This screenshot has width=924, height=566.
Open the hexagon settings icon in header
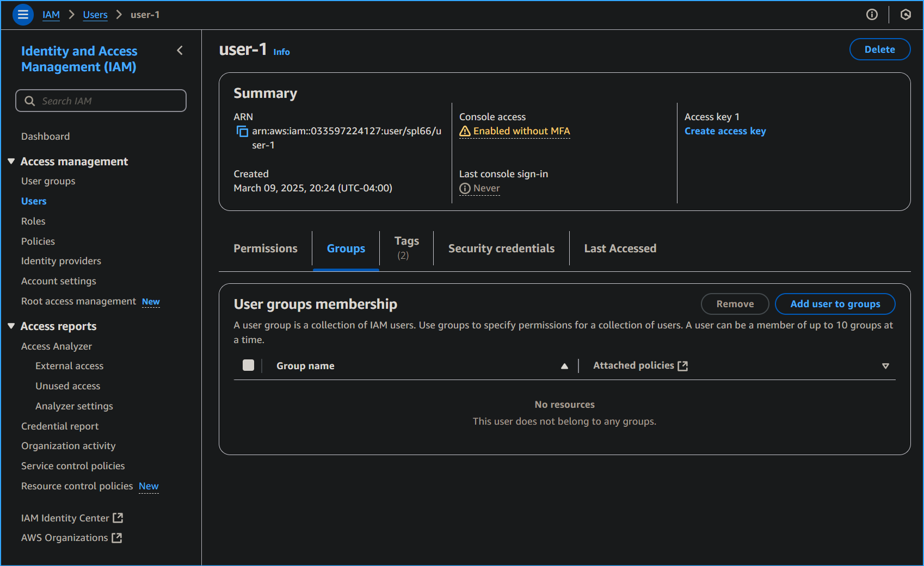click(x=905, y=15)
